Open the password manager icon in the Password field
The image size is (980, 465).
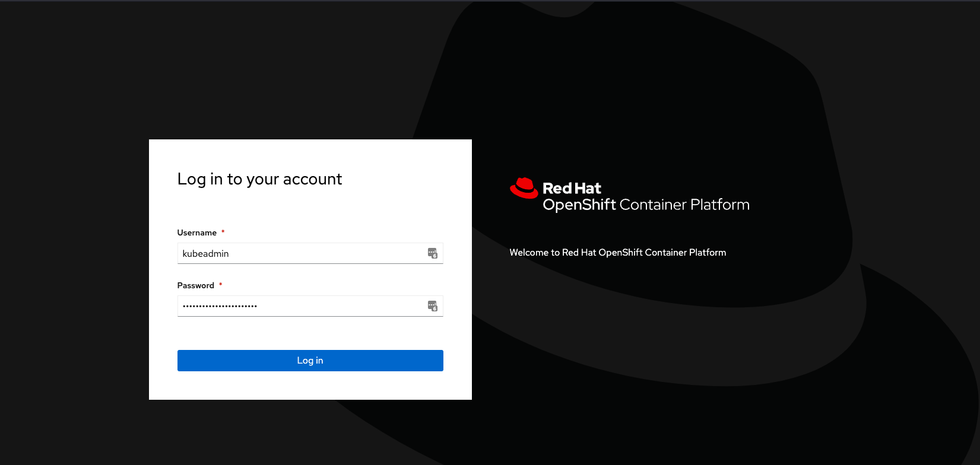coord(433,306)
